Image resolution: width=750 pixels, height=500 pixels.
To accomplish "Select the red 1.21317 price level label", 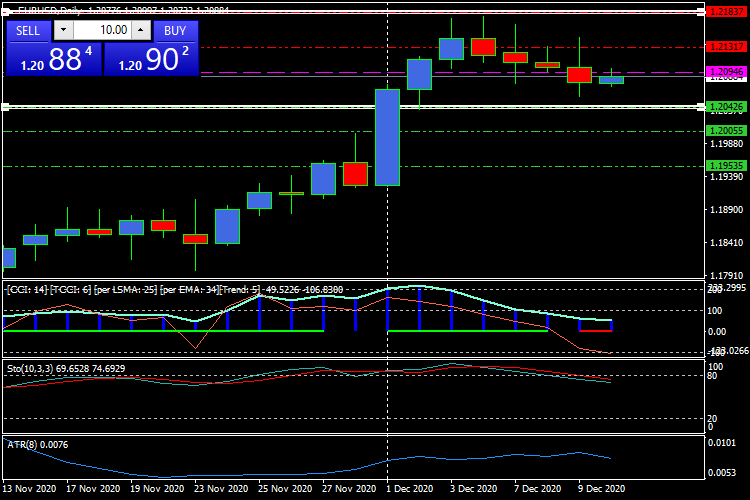I will point(727,47).
